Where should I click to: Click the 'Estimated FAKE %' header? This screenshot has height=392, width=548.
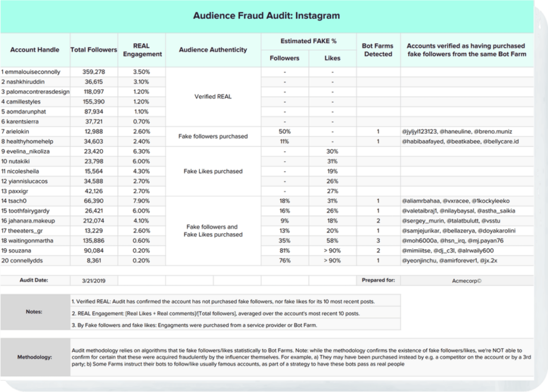(x=309, y=41)
